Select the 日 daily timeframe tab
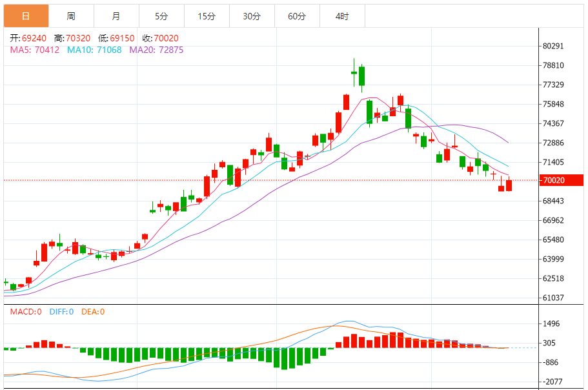Image resolution: width=588 pixels, height=390 pixels. [26, 16]
